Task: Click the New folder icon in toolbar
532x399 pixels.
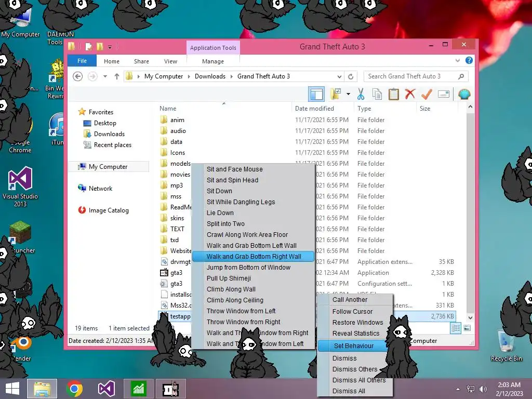Action: tap(336, 94)
